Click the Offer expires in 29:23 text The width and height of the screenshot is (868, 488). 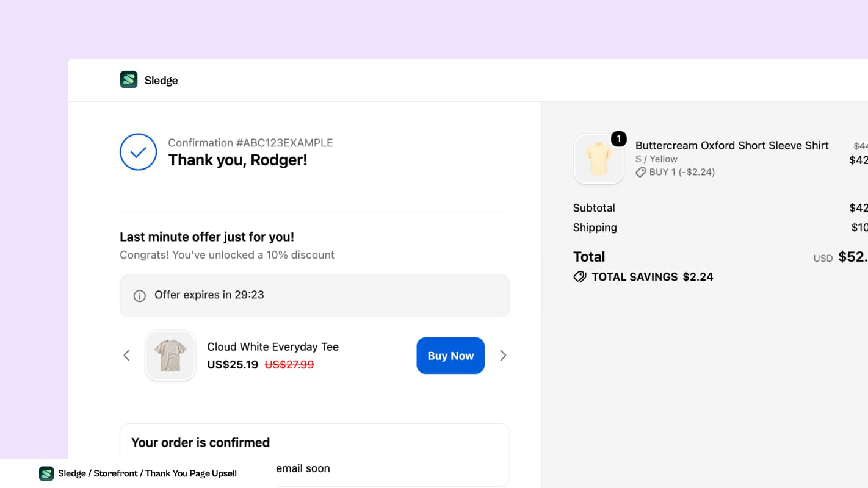pos(209,295)
